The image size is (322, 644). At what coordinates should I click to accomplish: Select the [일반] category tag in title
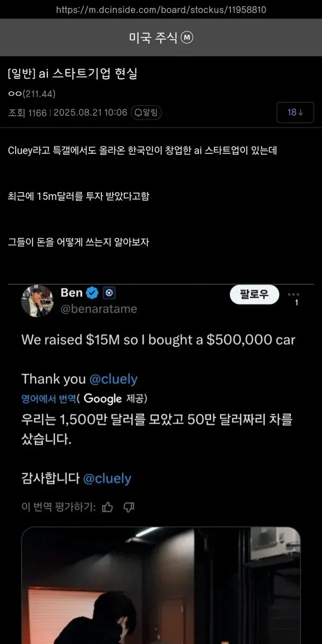[22, 74]
